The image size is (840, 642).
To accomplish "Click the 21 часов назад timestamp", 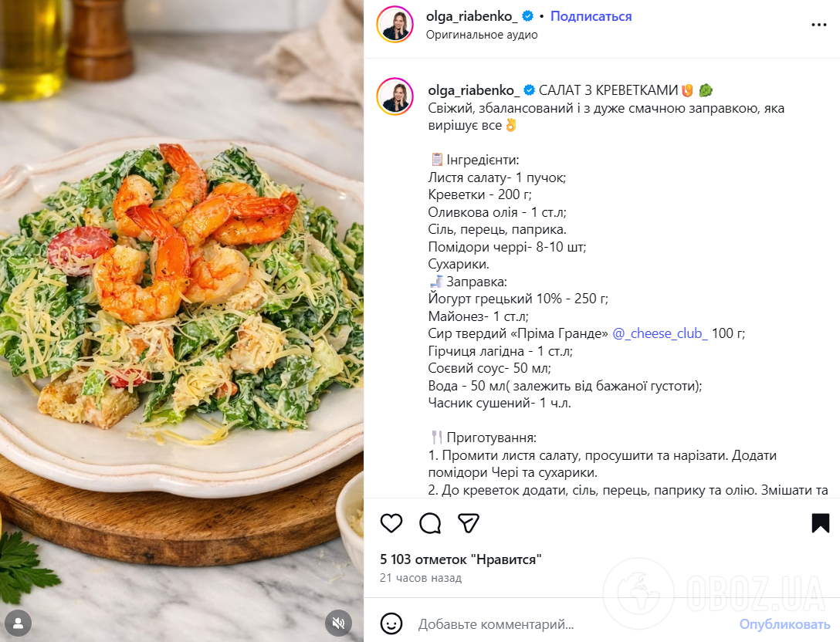I will pyautogui.click(x=421, y=578).
